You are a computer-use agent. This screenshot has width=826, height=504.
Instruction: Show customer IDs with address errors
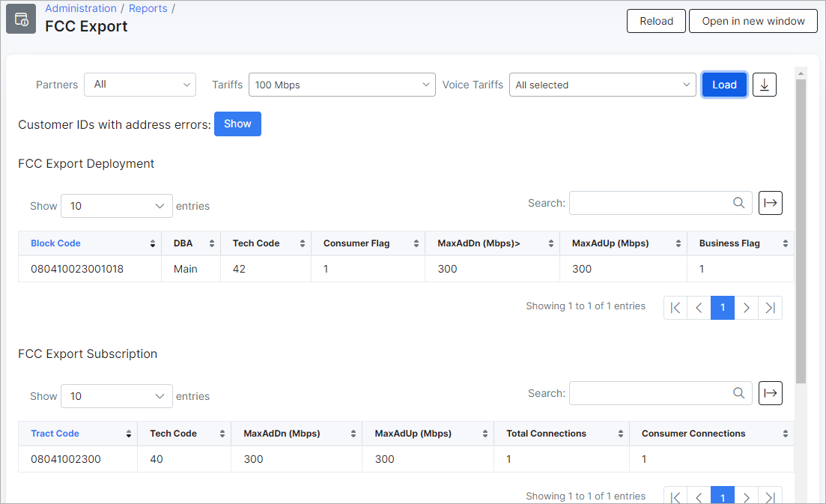(x=237, y=124)
